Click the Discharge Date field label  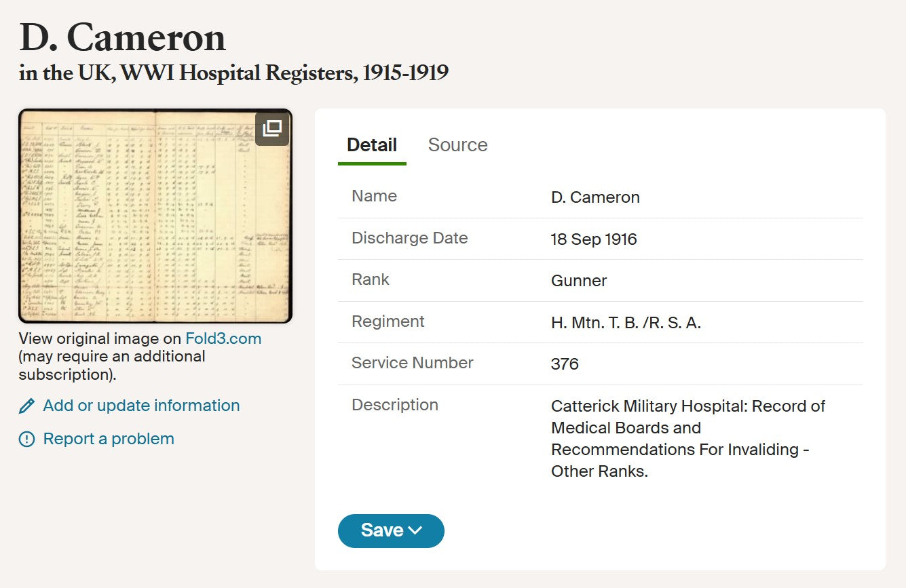pyautogui.click(x=410, y=238)
